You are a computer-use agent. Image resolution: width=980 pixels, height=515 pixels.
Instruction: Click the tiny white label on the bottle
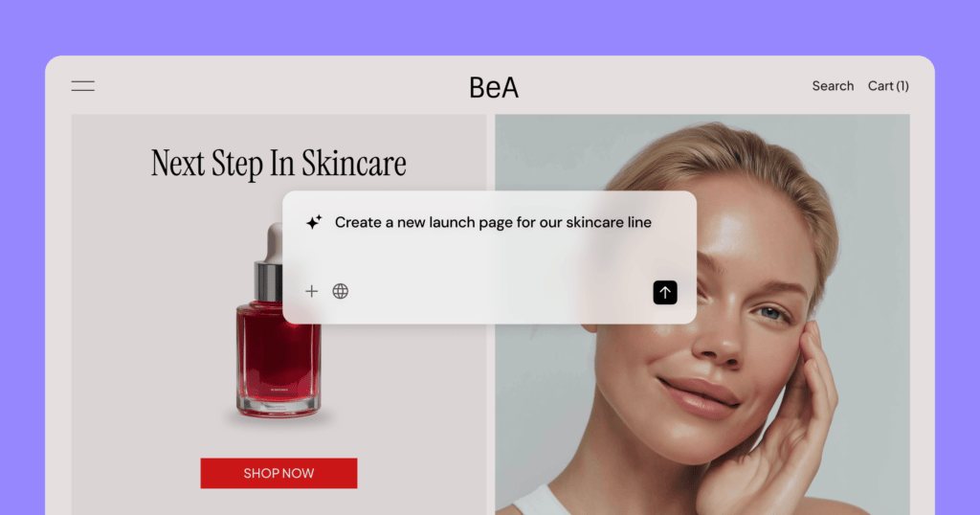(x=278, y=390)
